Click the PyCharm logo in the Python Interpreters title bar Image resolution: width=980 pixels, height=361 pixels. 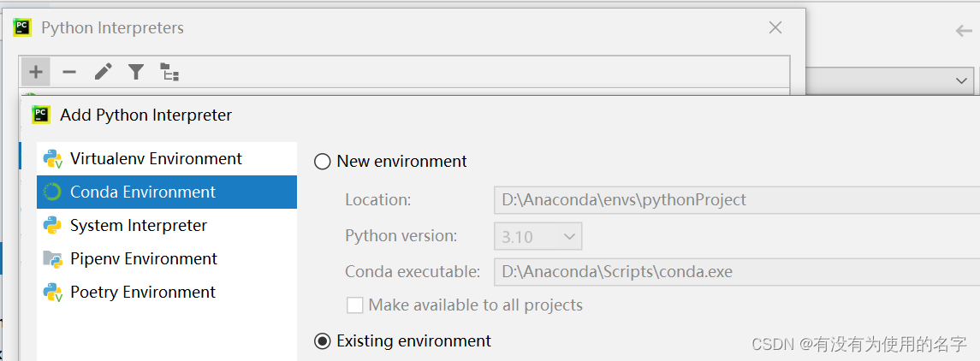22,27
